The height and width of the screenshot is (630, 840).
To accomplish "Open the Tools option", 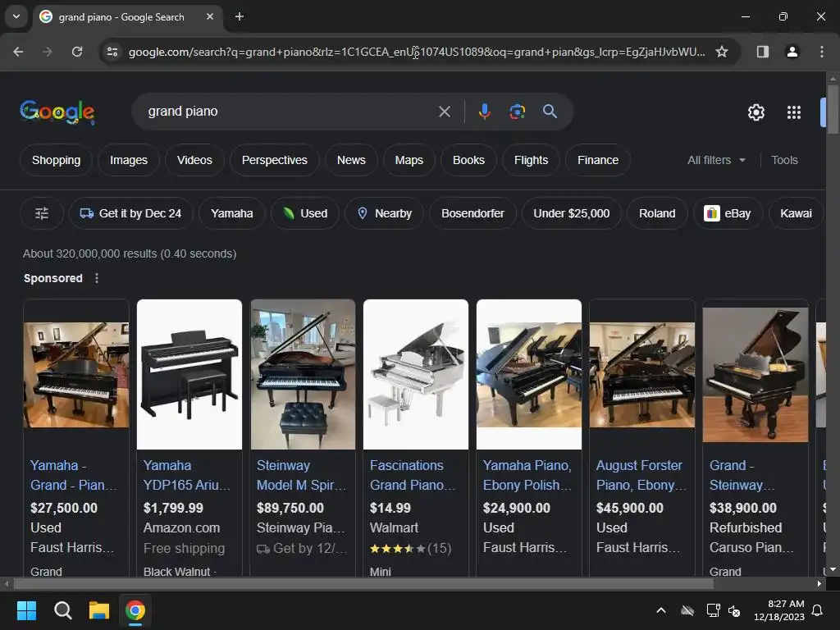I will click(784, 160).
